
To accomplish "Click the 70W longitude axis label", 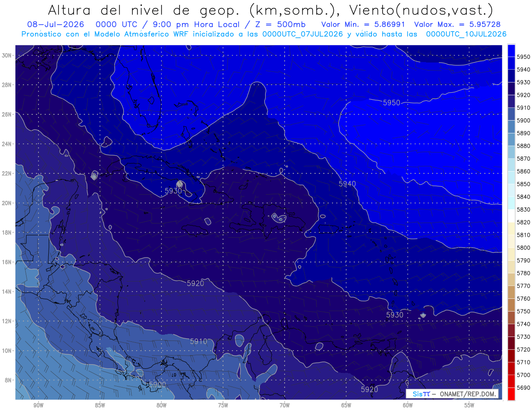I will tap(285, 405).
